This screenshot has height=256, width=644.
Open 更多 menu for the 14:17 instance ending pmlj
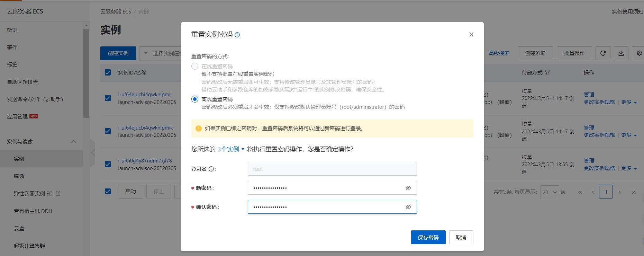coord(629,102)
